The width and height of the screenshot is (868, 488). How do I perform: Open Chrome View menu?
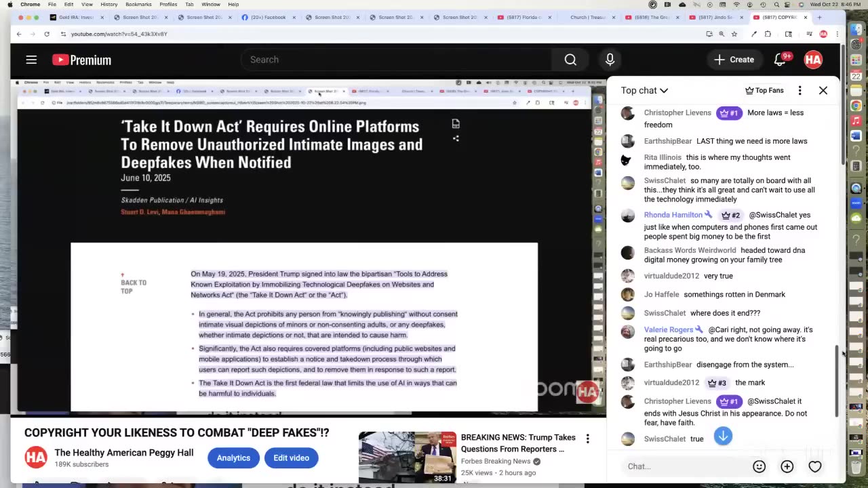tap(87, 4)
